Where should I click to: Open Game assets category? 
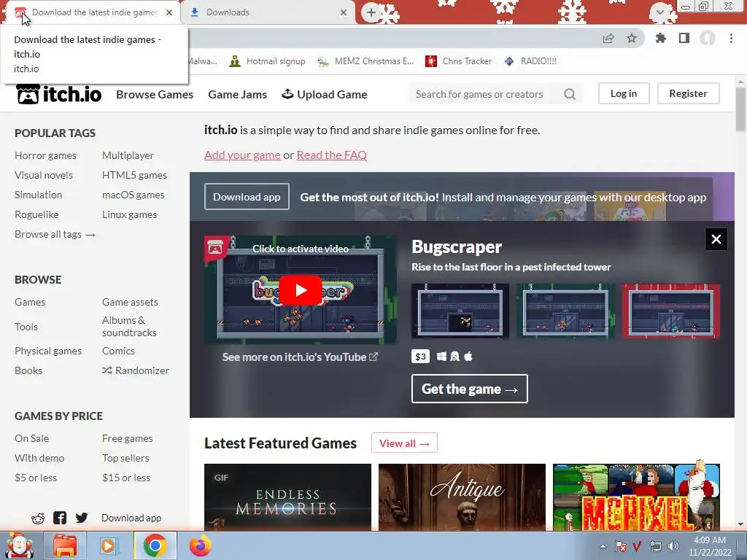click(x=130, y=302)
